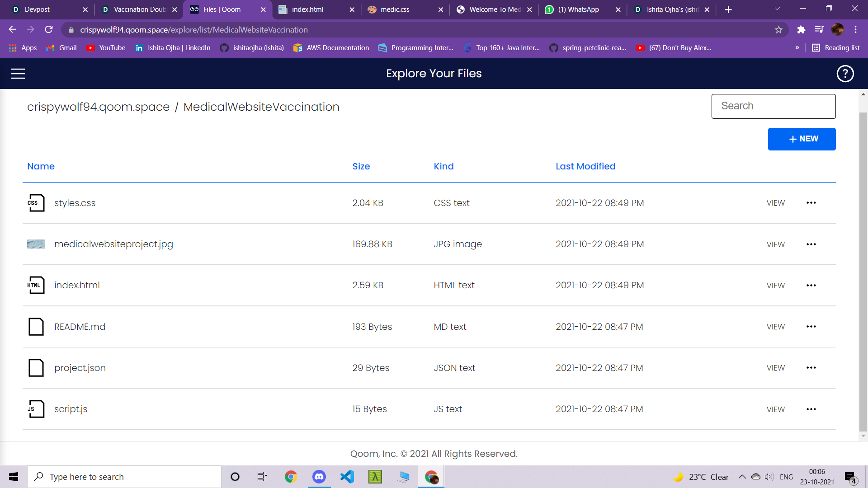Click the blue NEW button
The image size is (868, 488).
tap(802, 139)
